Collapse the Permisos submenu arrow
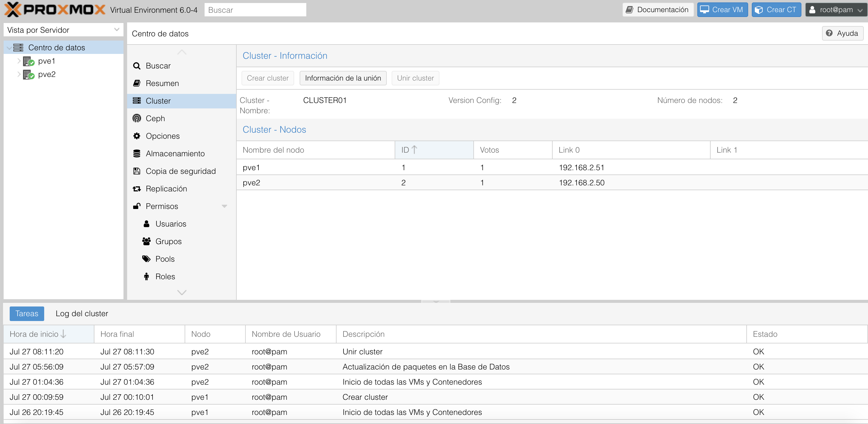This screenshot has height=424, width=868. [224, 206]
